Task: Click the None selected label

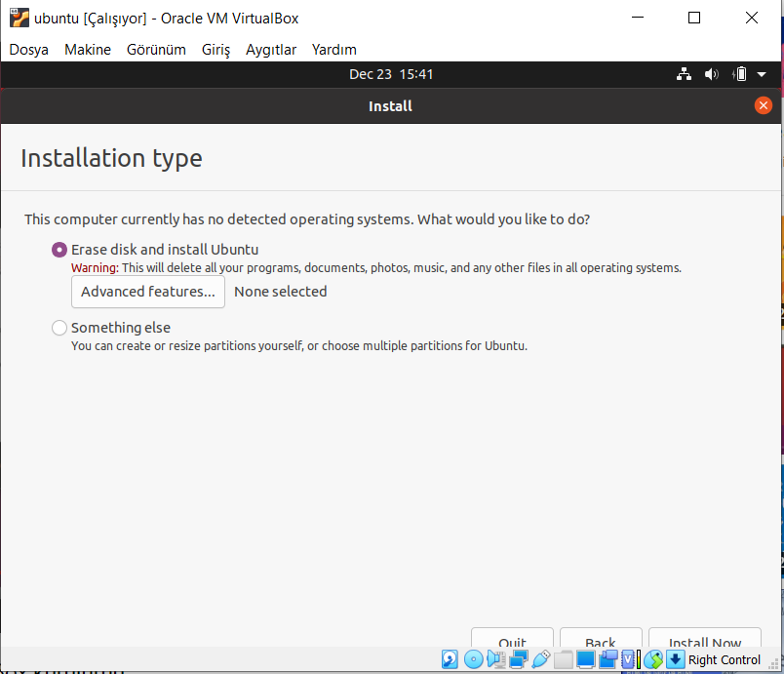Action: (281, 292)
